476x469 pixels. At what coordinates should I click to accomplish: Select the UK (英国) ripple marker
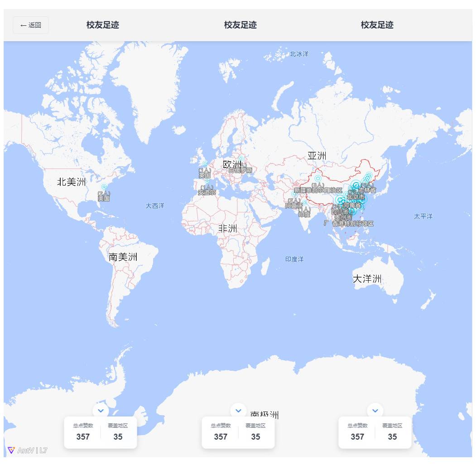click(205, 164)
